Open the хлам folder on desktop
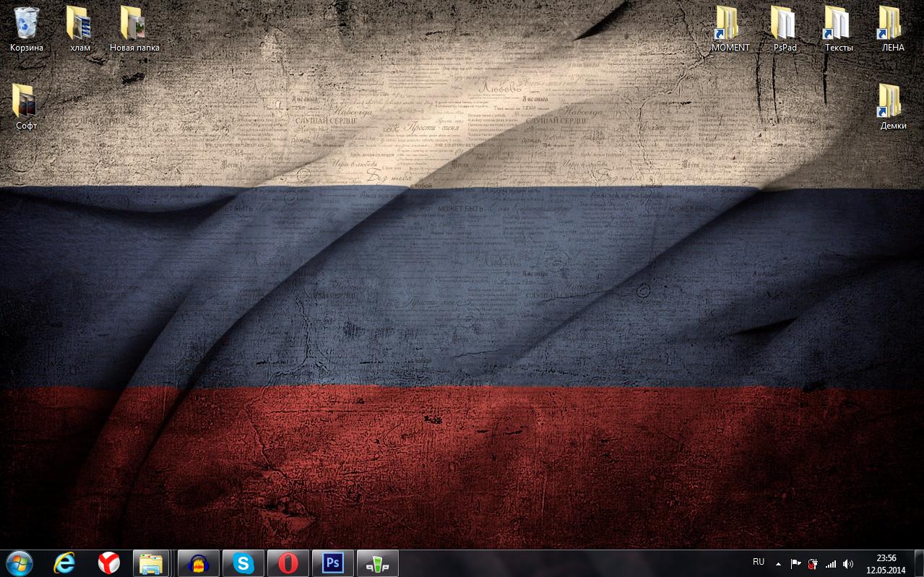 (80, 24)
